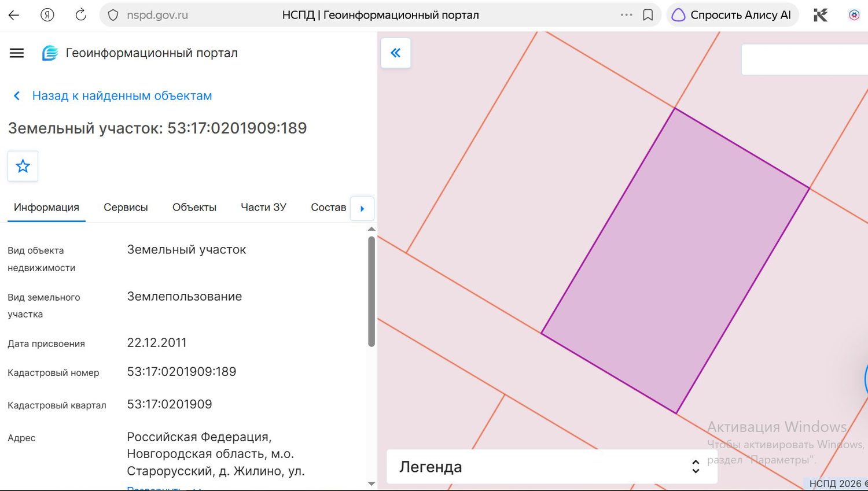
Task: Go back using the browser back arrow
Action: pos(14,15)
